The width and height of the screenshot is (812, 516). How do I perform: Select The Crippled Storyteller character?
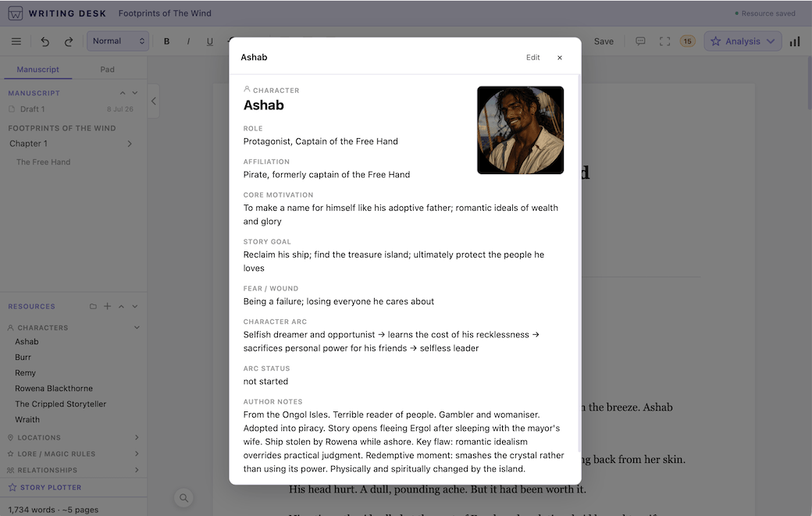(x=61, y=404)
